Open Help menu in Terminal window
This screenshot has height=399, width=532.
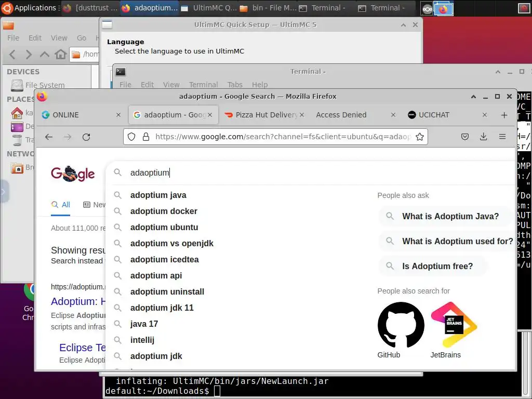click(x=260, y=85)
